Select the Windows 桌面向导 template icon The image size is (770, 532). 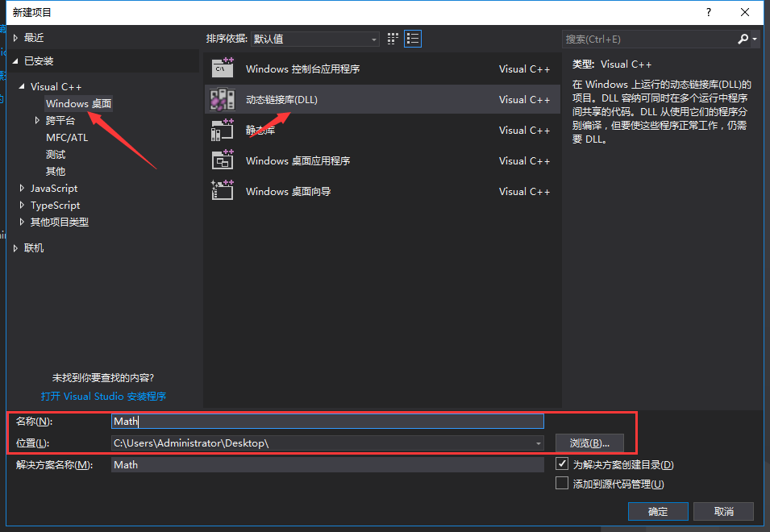point(220,191)
